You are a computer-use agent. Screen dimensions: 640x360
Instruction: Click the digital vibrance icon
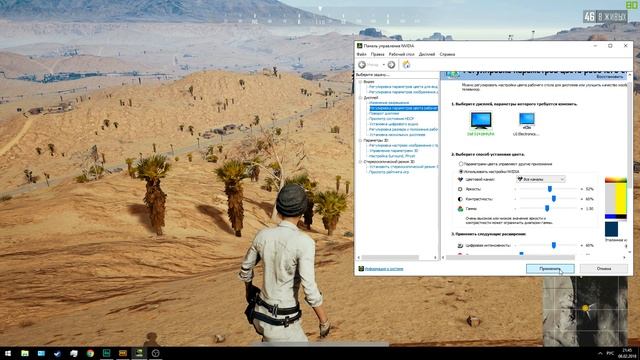tap(460, 245)
